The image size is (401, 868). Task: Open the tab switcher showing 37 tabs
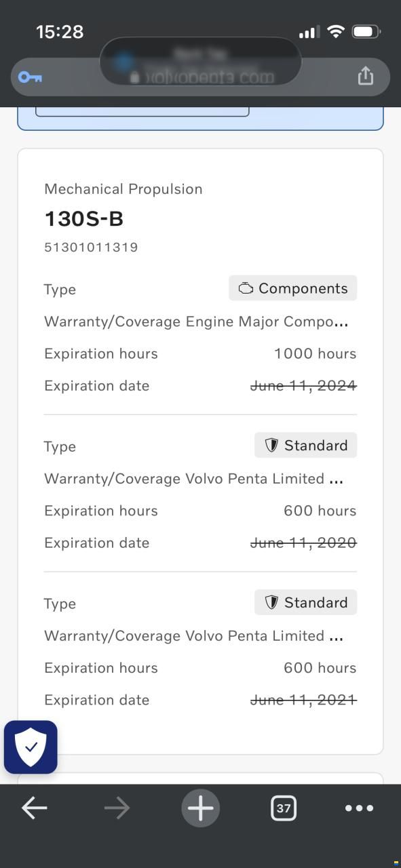click(284, 808)
